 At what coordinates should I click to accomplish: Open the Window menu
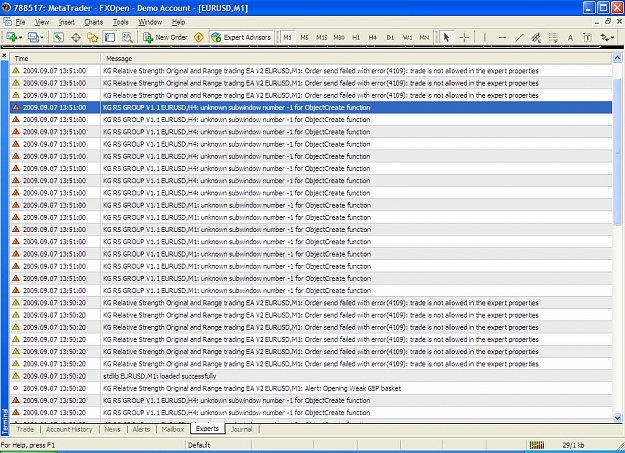tap(150, 22)
